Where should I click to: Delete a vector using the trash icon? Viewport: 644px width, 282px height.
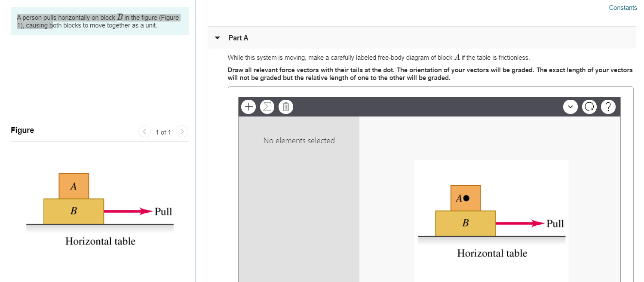tap(286, 106)
